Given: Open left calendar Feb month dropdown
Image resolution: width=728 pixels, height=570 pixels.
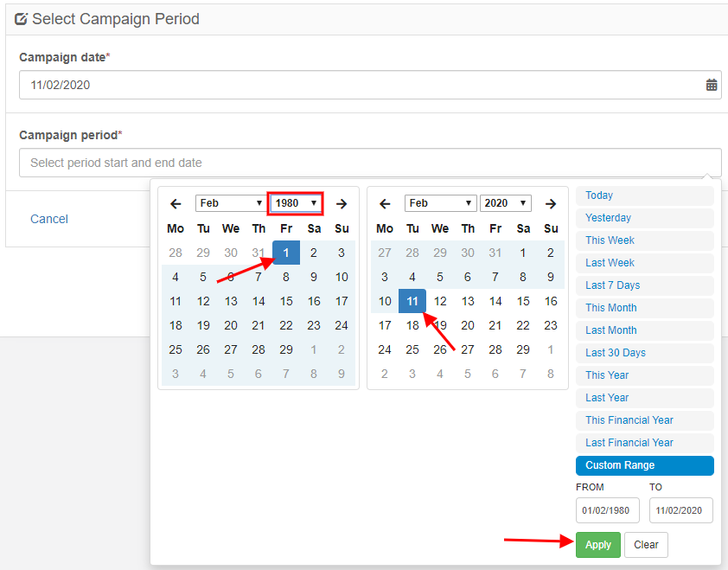Looking at the screenshot, I should [x=231, y=203].
